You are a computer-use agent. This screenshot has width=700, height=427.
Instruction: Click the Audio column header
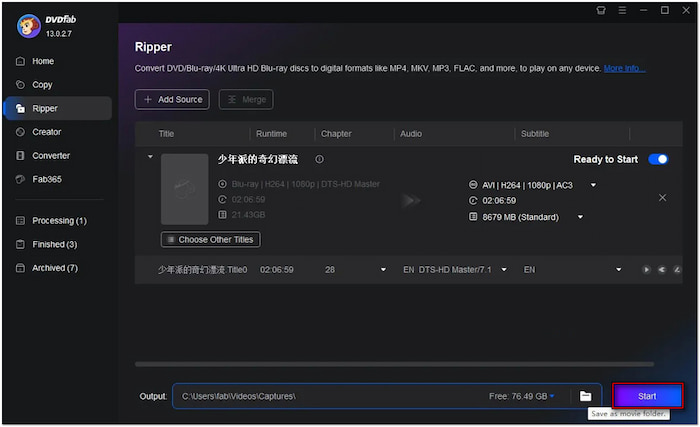tap(411, 134)
